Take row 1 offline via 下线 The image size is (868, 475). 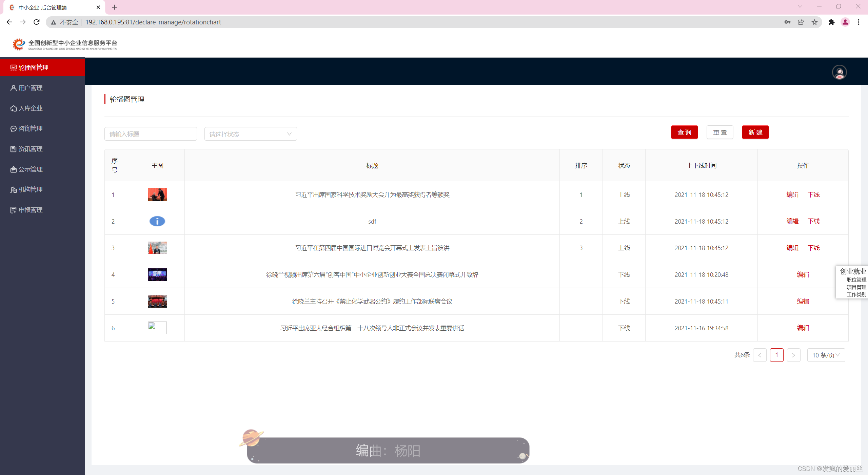(x=813, y=194)
